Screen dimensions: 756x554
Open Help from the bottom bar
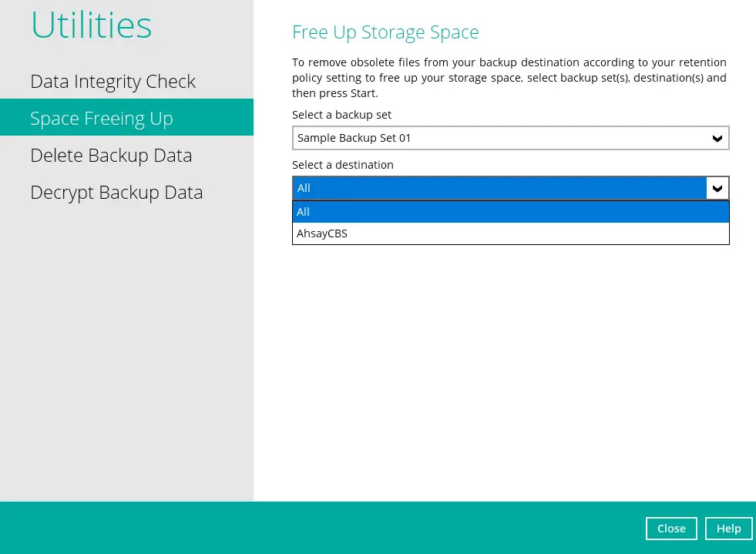pos(728,528)
